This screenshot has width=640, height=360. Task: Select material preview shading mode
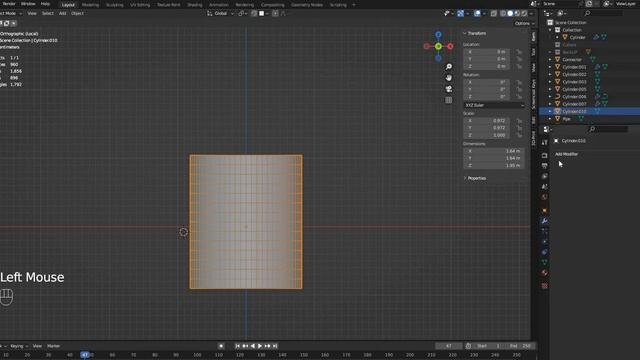click(517, 13)
